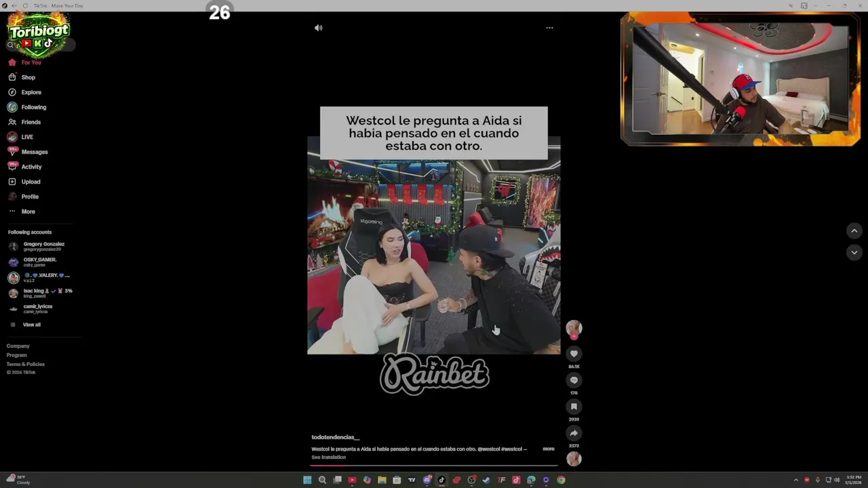Open the Activity notifications

click(25, 167)
